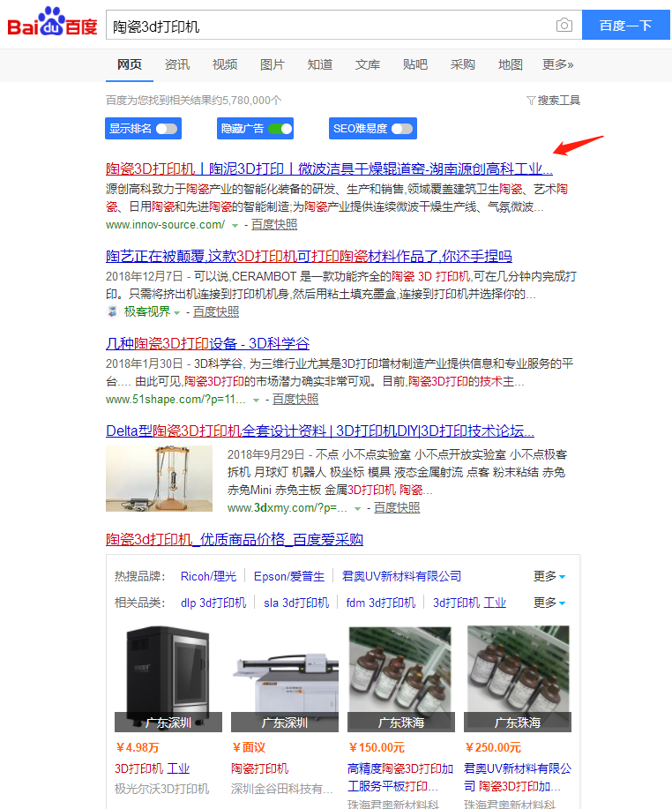Toggle the 隐藏广告 switch off

point(280,129)
